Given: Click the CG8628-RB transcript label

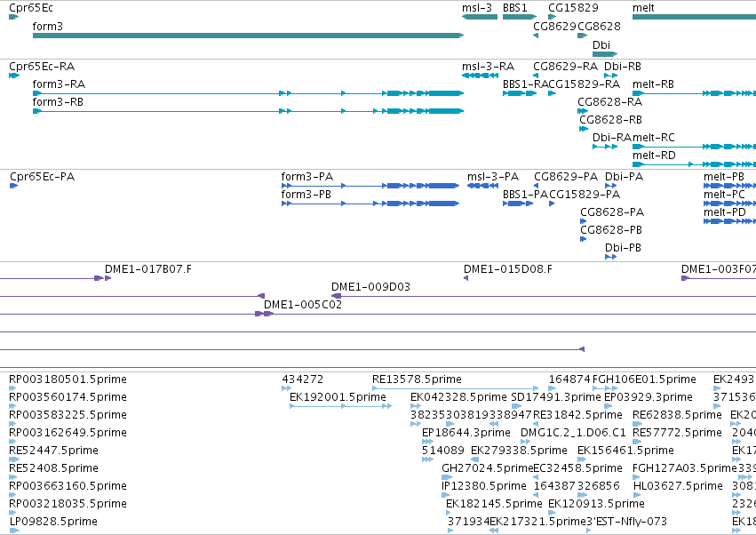Looking at the screenshot, I should (610, 120).
